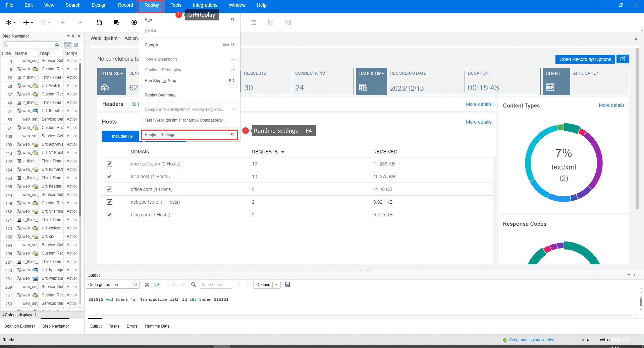This screenshot has height=348, width=644.
Task: Uncheck the office.com host checkbox
Action: [109, 189]
